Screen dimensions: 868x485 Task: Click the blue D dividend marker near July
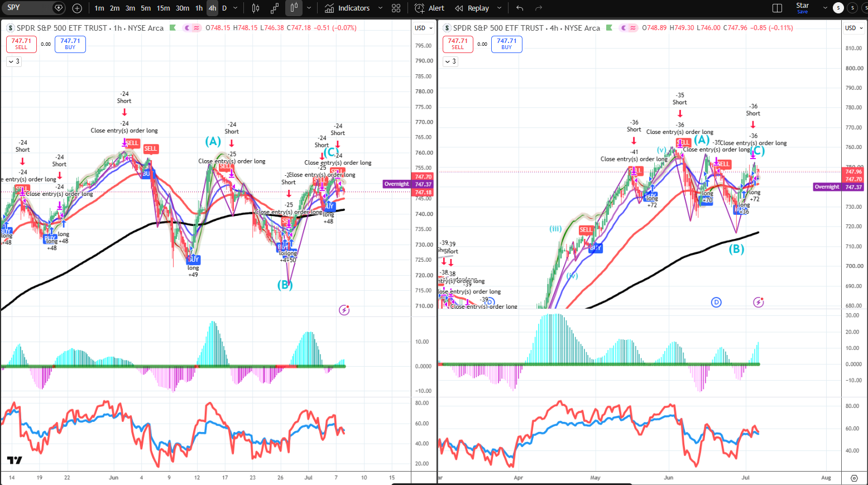[716, 302]
